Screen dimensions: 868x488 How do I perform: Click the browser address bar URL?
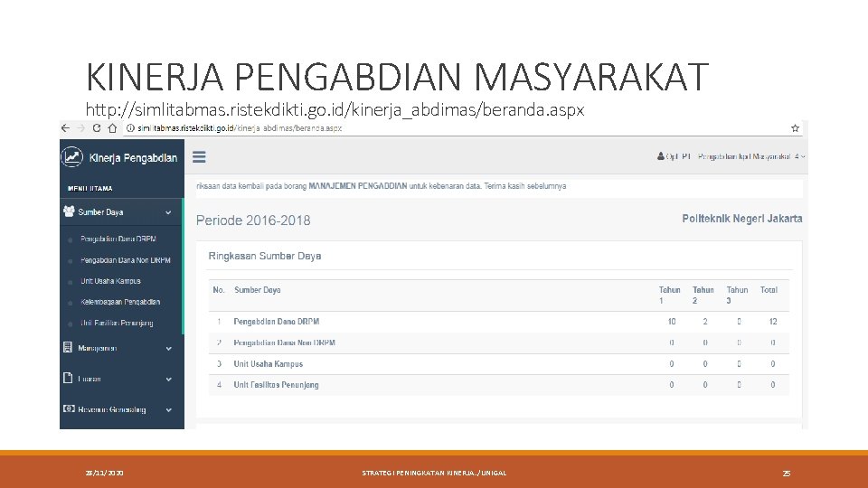click(x=239, y=128)
